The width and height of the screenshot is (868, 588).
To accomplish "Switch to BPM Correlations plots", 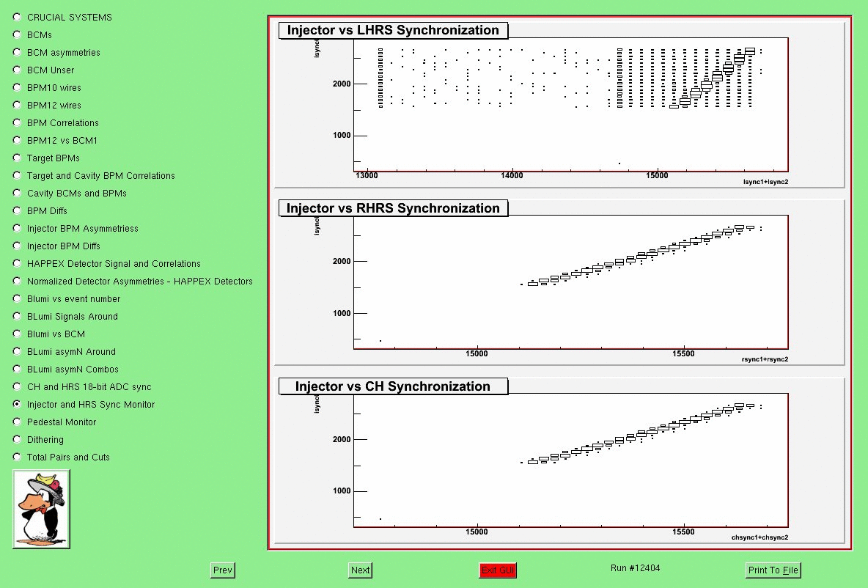I will [17, 123].
